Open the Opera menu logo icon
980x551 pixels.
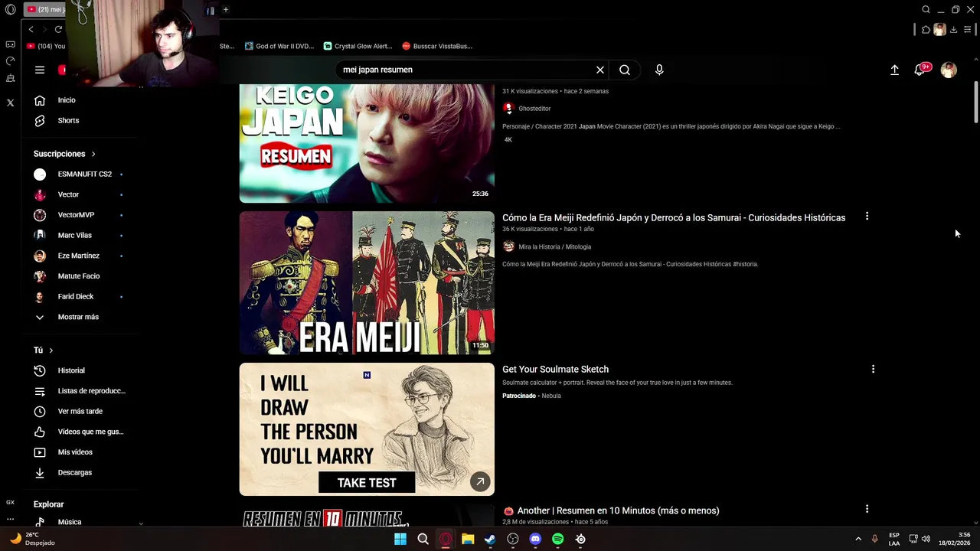tap(10, 10)
